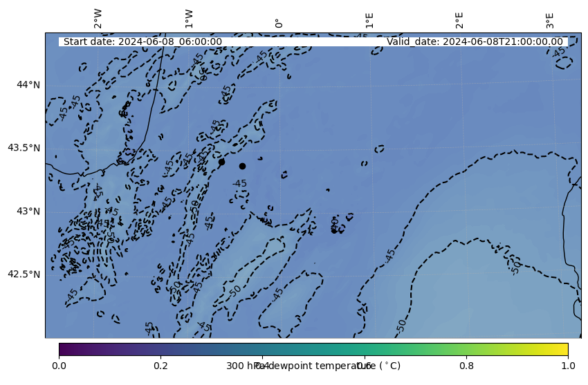
Task: Select the 2°W longitude label
Action: [x=98, y=19]
